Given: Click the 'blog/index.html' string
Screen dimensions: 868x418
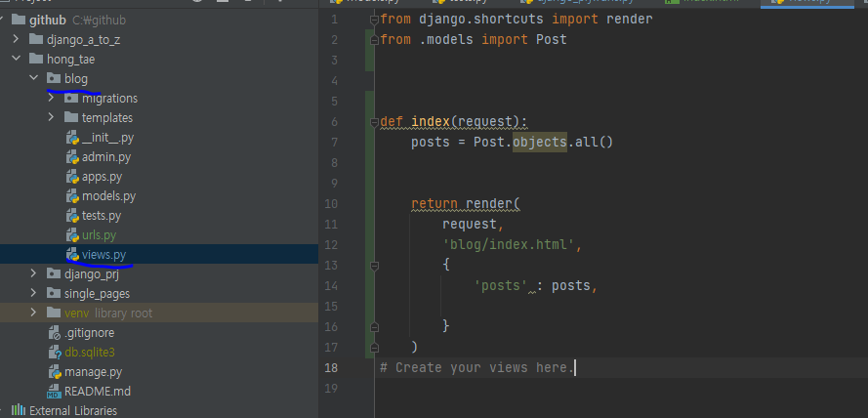Looking at the screenshot, I should (x=509, y=245).
